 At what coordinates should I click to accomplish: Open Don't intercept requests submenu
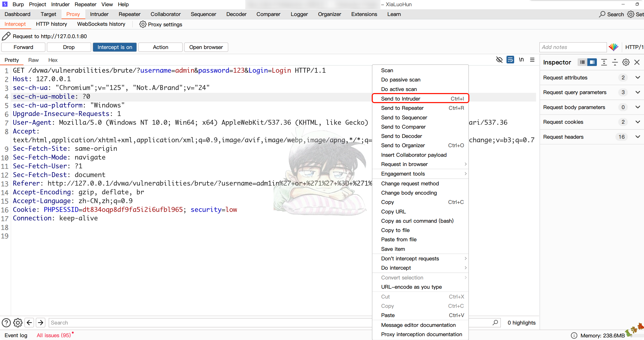[420, 259]
